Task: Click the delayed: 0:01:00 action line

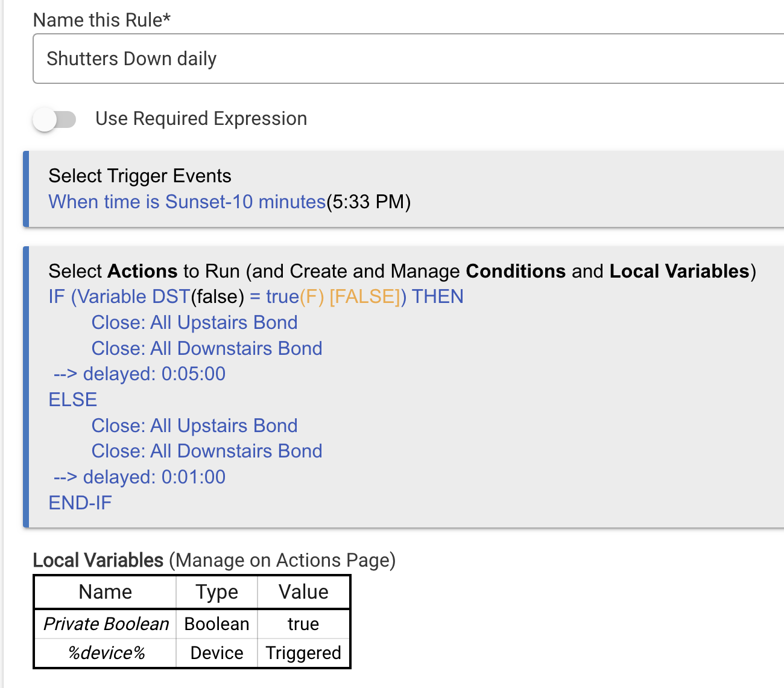Action: [x=139, y=477]
